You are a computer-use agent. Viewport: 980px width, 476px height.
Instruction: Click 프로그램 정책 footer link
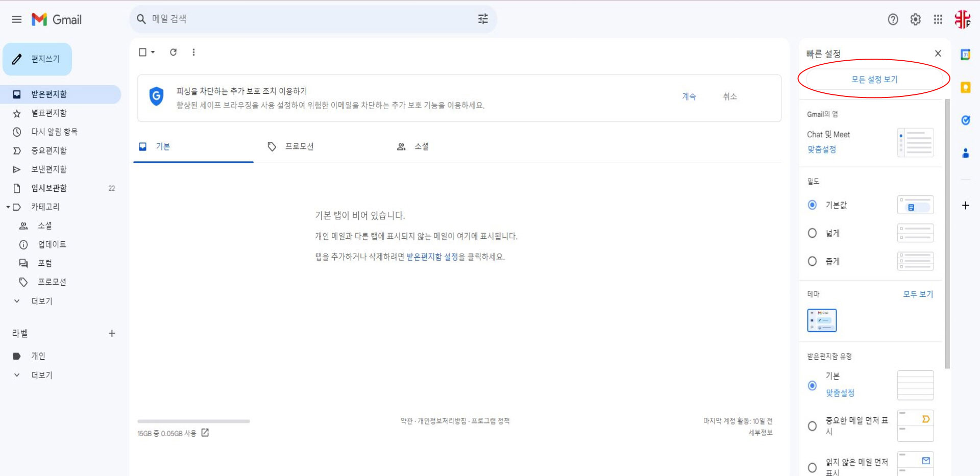(x=491, y=421)
